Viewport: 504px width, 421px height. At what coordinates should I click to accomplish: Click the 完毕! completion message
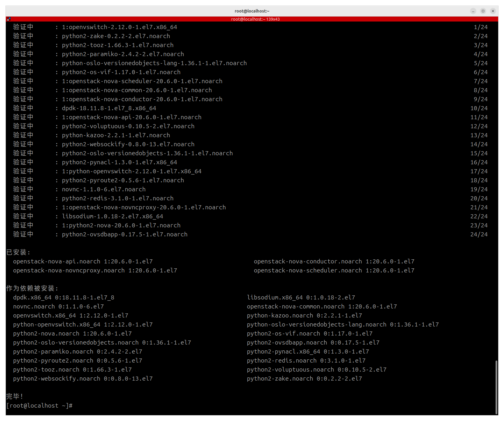pyautogui.click(x=15, y=397)
